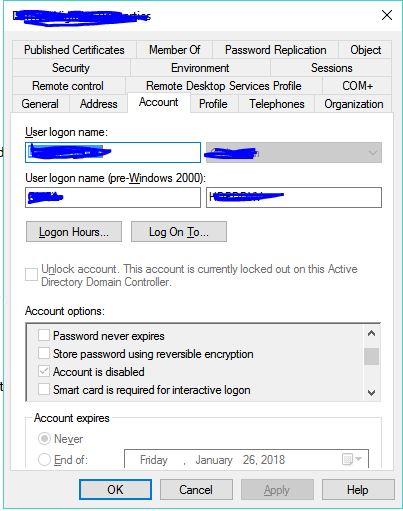
Task: Select the Never expires radio button
Action: tap(44, 438)
